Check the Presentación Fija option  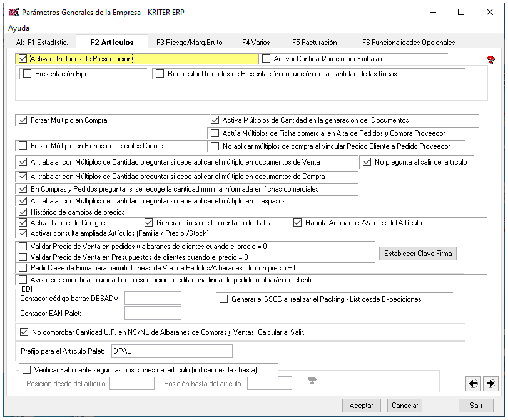coord(28,74)
